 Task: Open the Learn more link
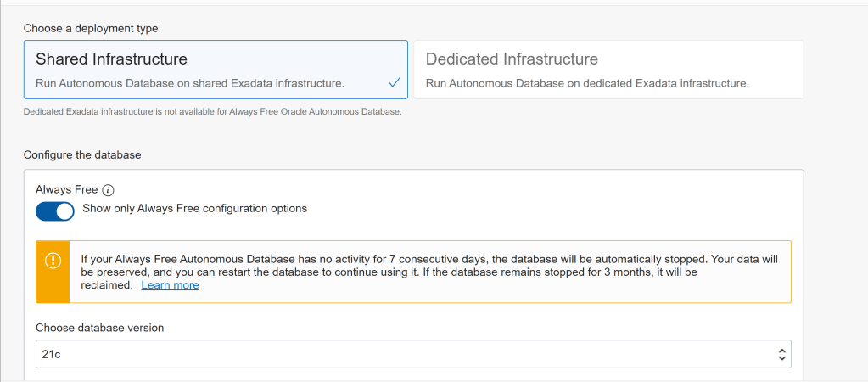[170, 285]
